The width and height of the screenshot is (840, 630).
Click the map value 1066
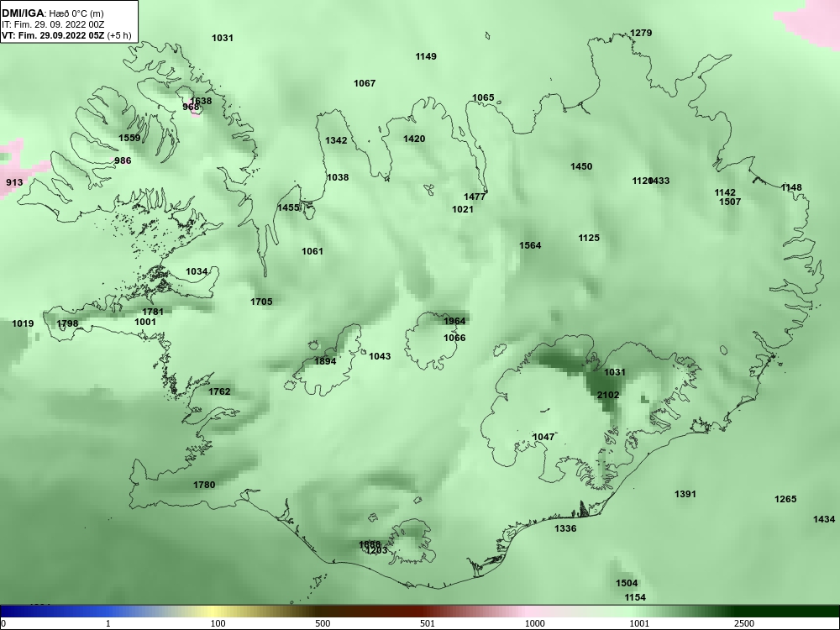pyautogui.click(x=454, y=338)
